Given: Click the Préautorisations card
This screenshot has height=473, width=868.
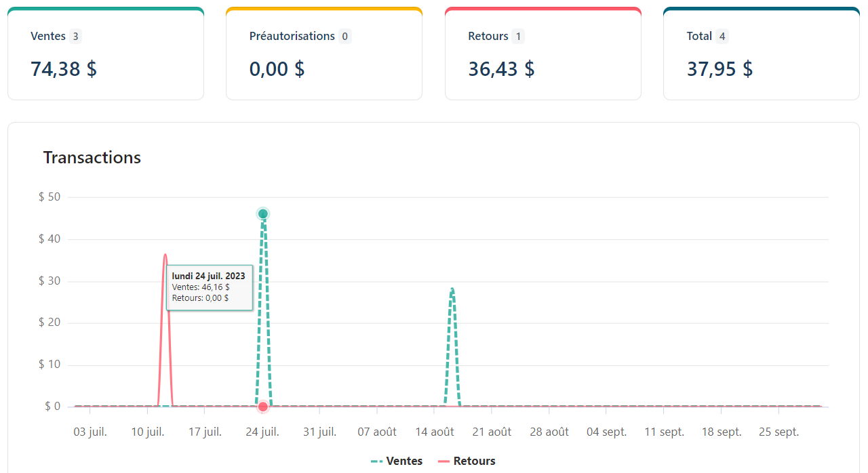Looking at the screenshot, I should pyautogui.click(x=323, y=53).
